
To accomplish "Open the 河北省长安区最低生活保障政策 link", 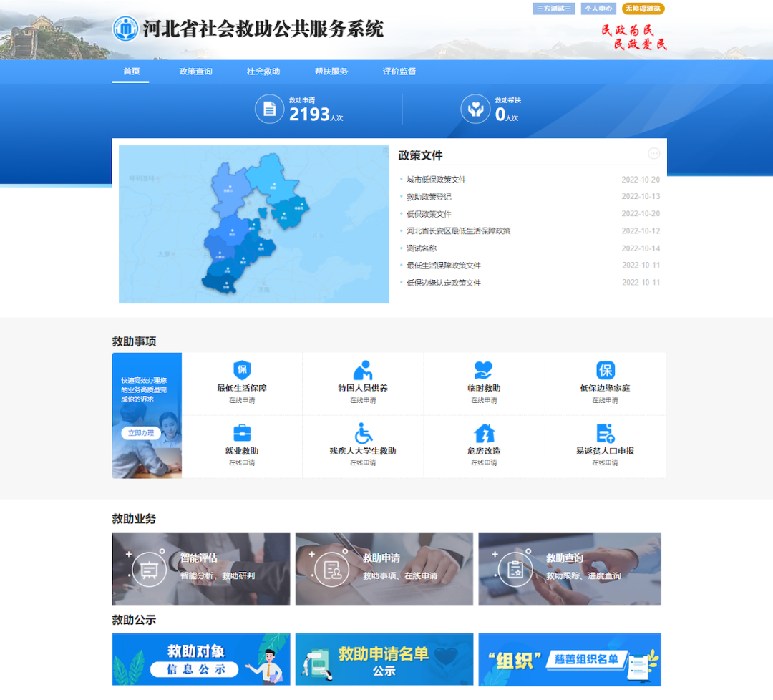I will [x=459, y=231].
